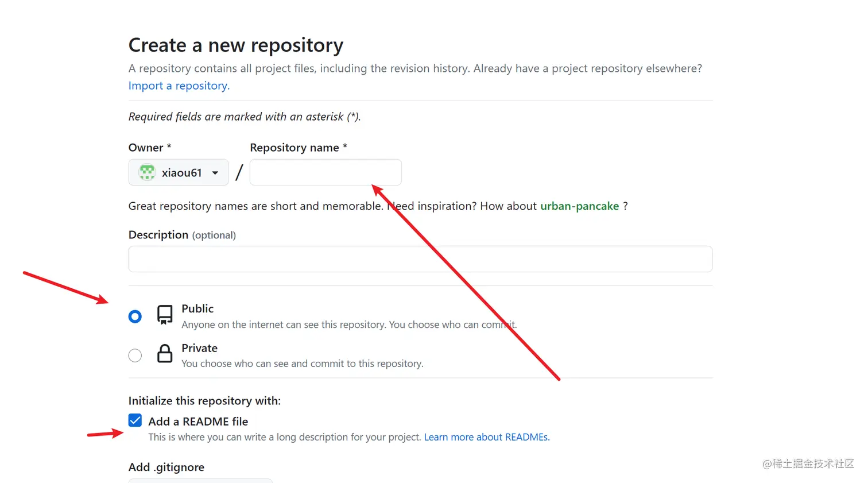Open the Learn more about READMEs link
The width and height of the screenshot is (868, 483).
click(x=487, y=437)
